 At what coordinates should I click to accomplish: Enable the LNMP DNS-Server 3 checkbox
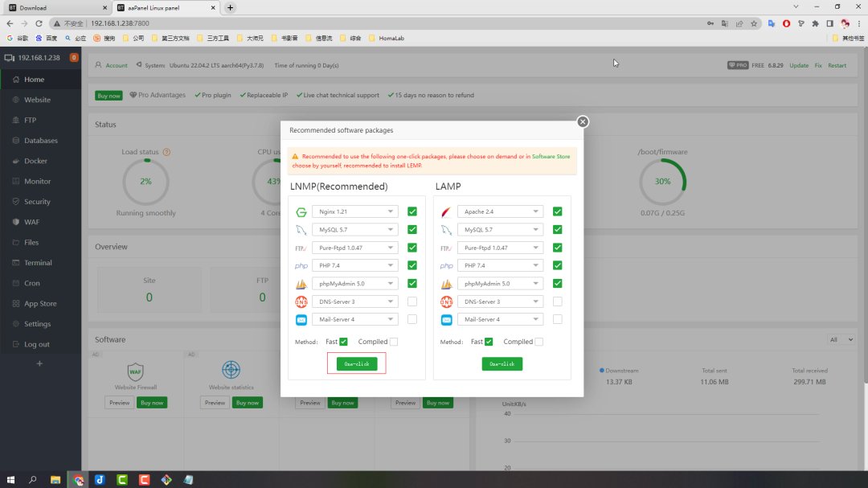click(411, 301)
